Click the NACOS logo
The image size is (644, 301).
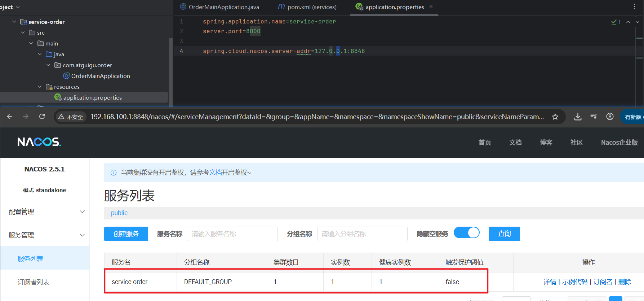pyautogui.click(x=39, y=142)
